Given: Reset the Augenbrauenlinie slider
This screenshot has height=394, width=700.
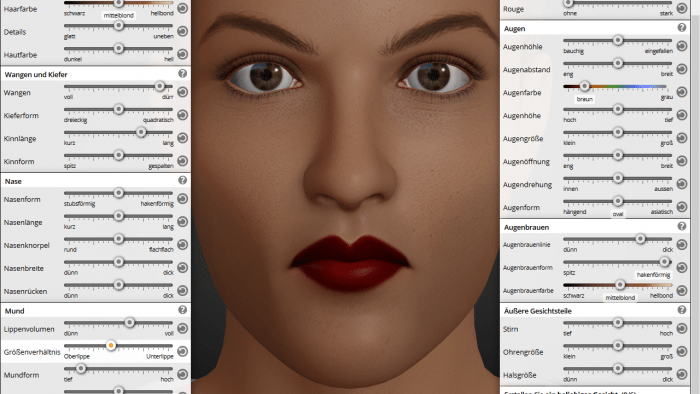Looking at the screenshot, I should (682, 245).
